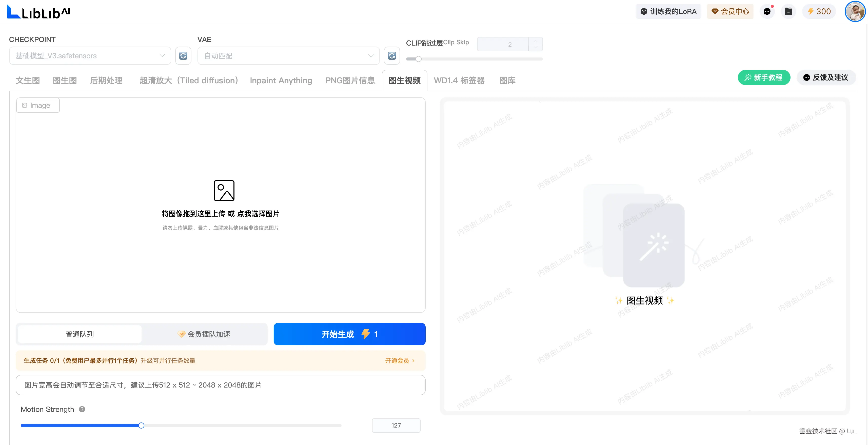Screen dimensions: 868x445
Task: Click the Motion Strength help question icon
Action: pos(82,409)
